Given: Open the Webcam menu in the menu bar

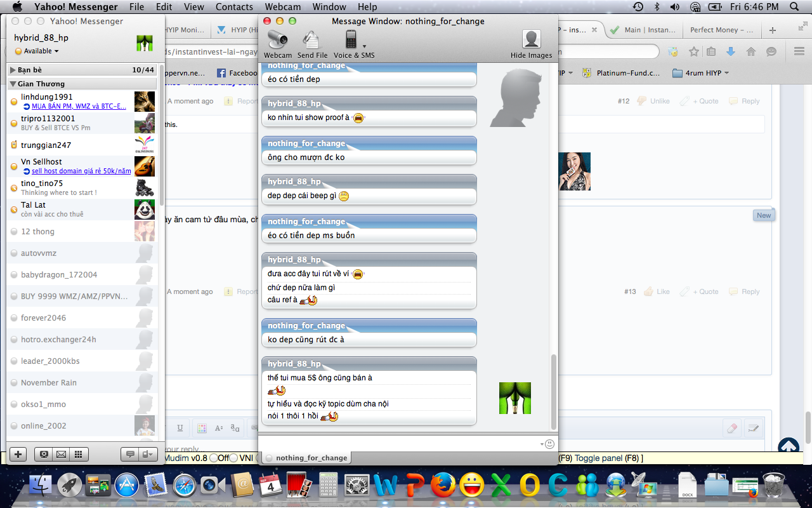Looking at the screenshot, I should (283, 7).
